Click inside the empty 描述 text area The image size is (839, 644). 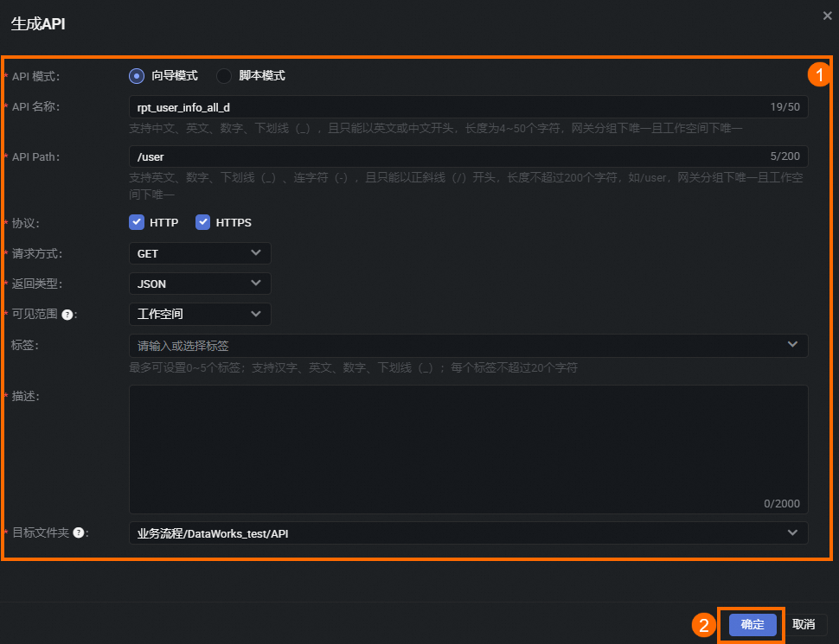pos(467,450)
